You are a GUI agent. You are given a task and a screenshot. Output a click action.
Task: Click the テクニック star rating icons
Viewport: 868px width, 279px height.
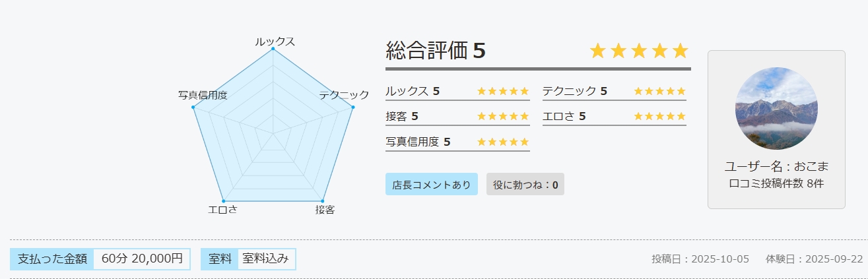[x=659, y=91]
